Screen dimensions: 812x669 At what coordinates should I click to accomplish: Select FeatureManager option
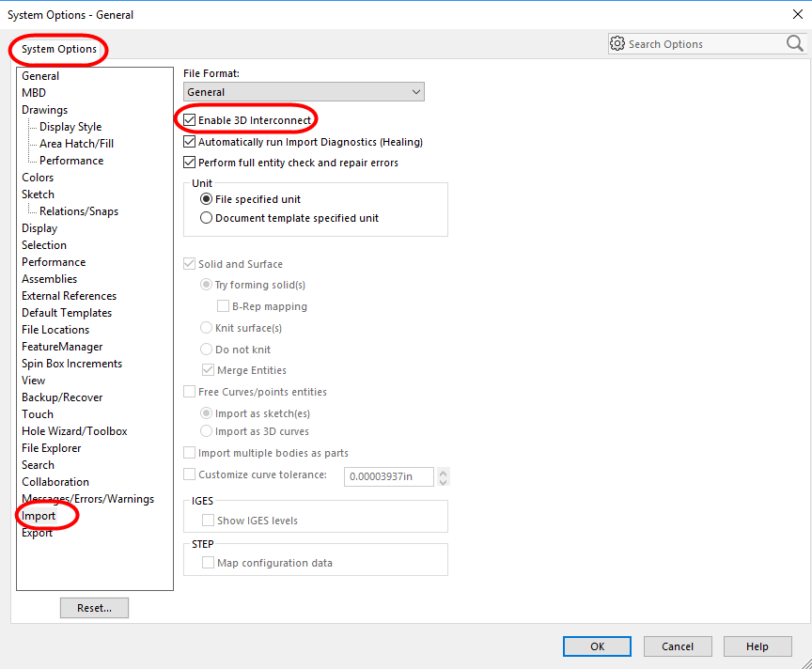[x=62, y=347]
